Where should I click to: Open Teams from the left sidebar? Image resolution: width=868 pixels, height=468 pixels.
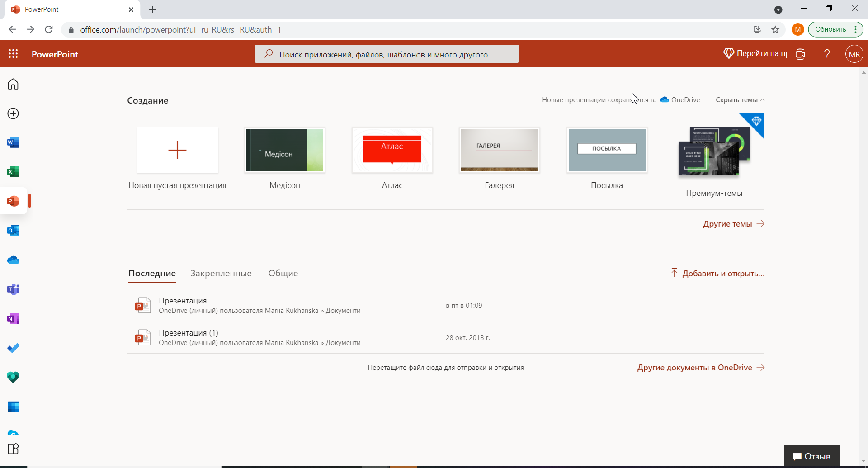pos(13,289)
